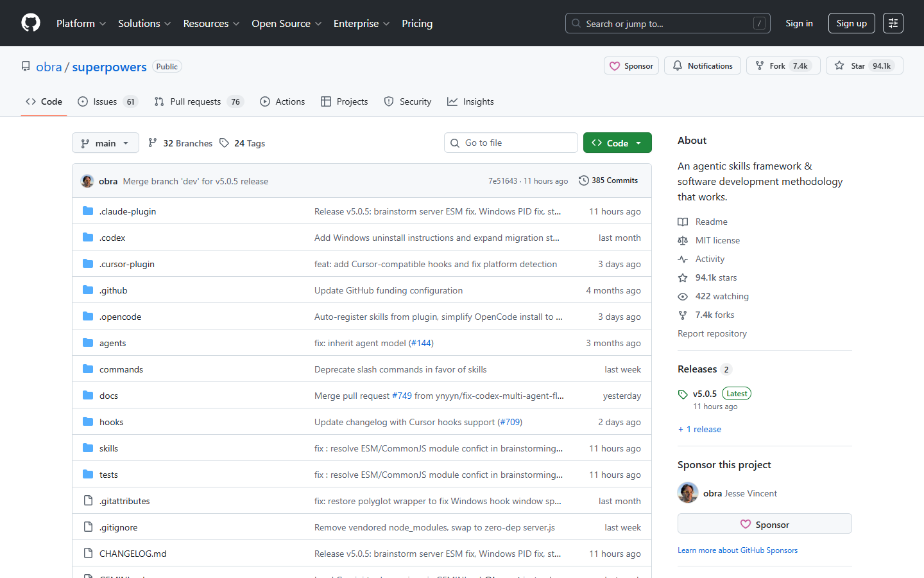Expand the Platform navigation menu

(x=81, y=23)
